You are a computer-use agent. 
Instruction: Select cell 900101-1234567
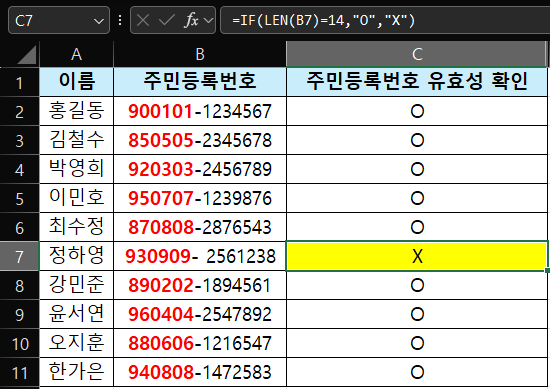[200, 111]
